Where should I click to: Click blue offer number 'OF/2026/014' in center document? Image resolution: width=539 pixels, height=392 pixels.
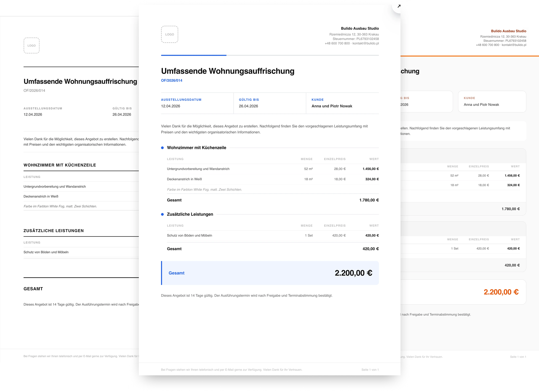tap(172, 81)
